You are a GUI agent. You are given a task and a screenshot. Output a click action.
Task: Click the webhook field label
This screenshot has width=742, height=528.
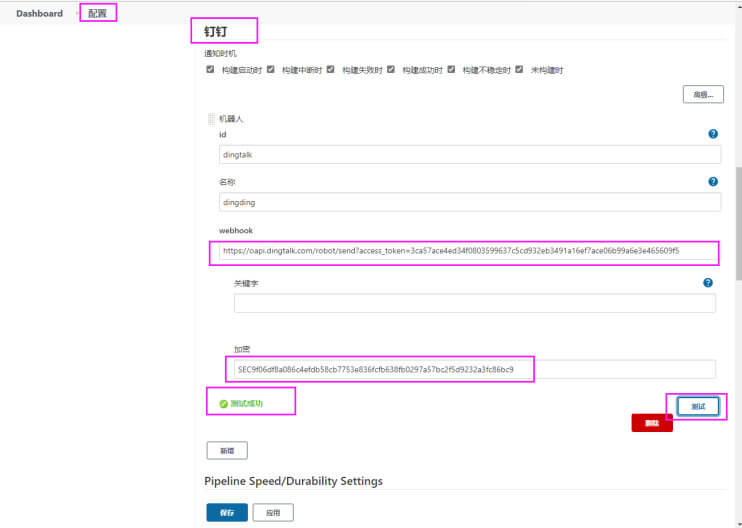tap(236, 231)
